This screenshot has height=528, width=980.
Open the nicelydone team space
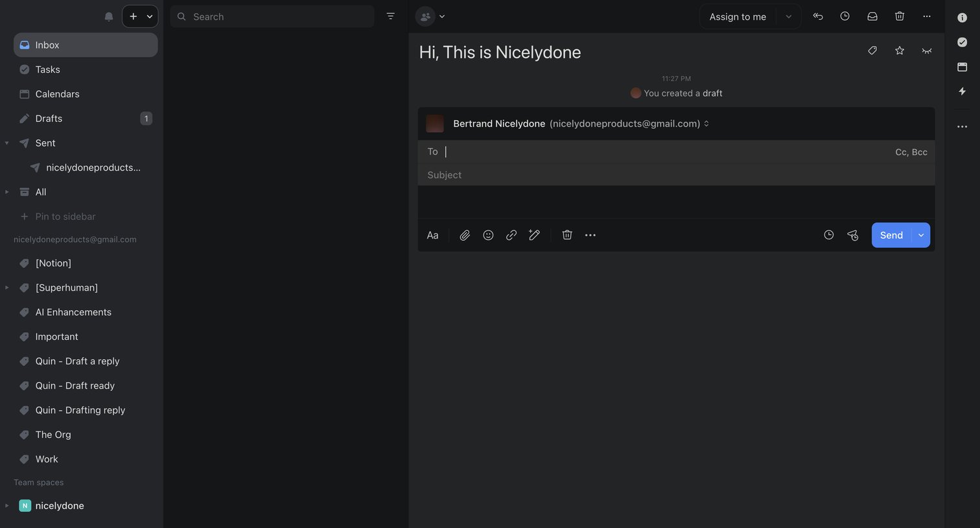click(86, 506)
